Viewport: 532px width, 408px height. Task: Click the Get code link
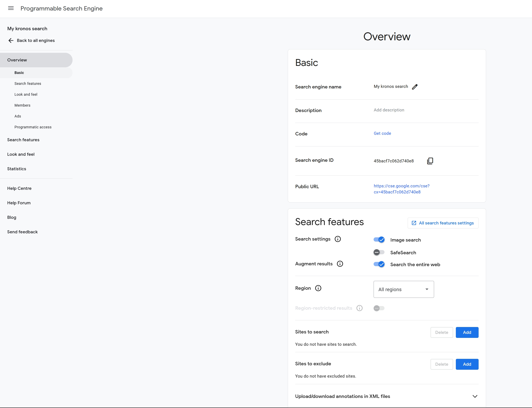(382, 133)
